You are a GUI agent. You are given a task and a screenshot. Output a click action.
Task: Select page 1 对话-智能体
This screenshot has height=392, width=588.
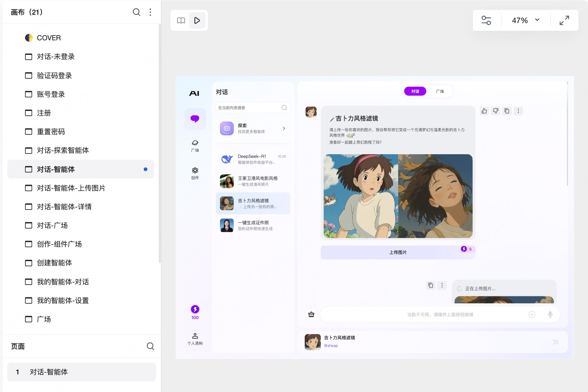[x=82, y=372]
